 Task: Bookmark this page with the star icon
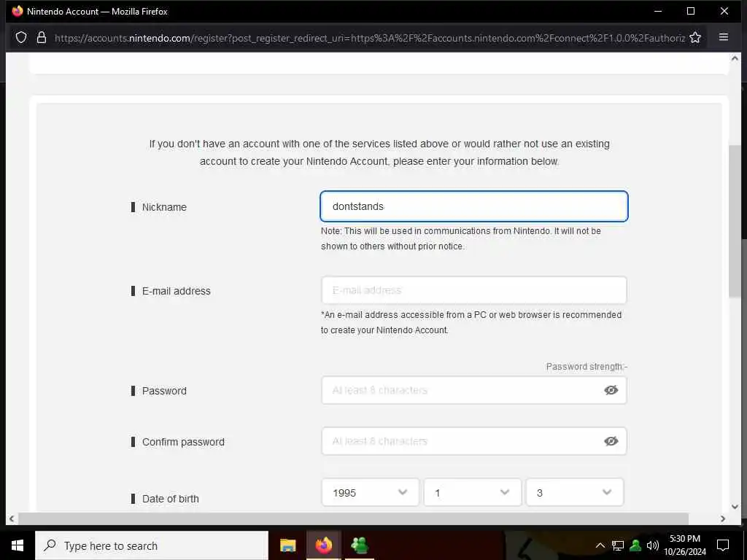[x=695, y=38]
